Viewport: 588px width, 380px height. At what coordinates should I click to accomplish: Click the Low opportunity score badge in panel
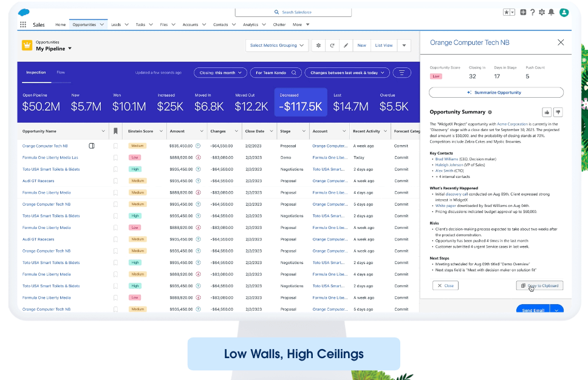436,76
